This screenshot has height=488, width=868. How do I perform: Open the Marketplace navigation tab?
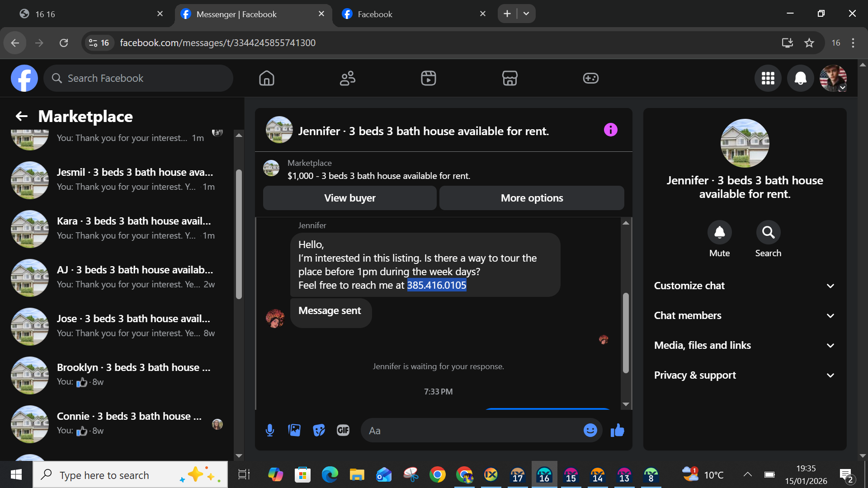pyautogui.click(x=509, y=78)
